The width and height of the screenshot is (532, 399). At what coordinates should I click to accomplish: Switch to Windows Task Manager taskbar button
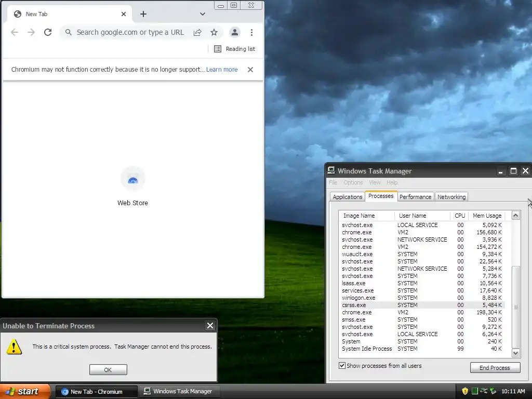(179, 392)
